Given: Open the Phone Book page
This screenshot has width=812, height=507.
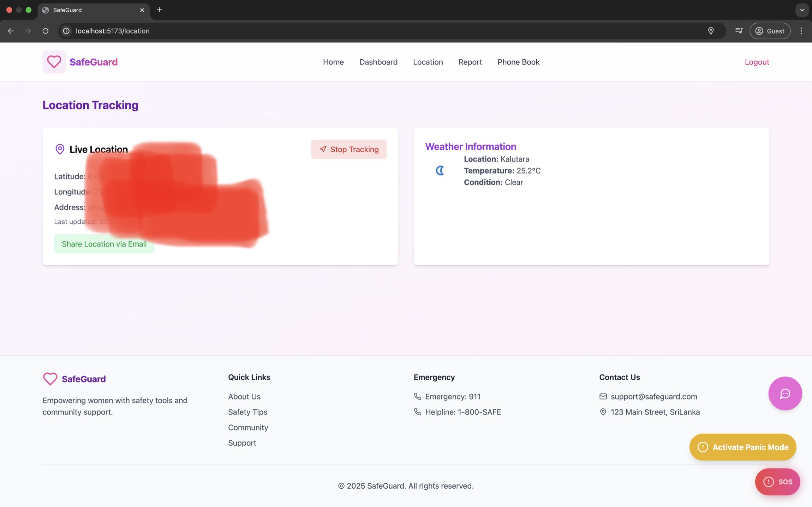Looking at the screenshot, I should coord(518,62).
